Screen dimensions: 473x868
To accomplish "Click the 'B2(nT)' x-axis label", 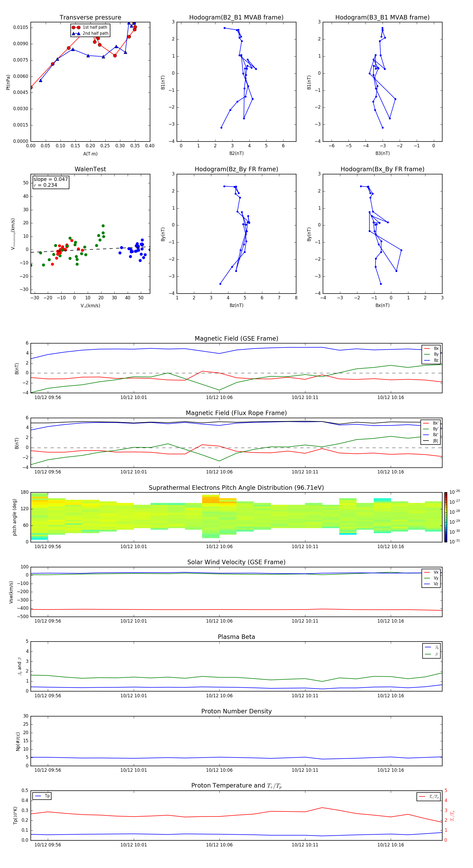I will coord(236,153).
